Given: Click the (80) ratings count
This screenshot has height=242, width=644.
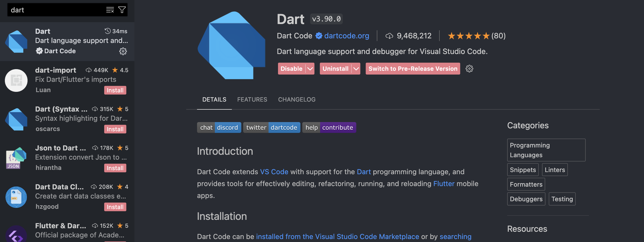Looking at the screenshot, I should (x=499, y=36).
